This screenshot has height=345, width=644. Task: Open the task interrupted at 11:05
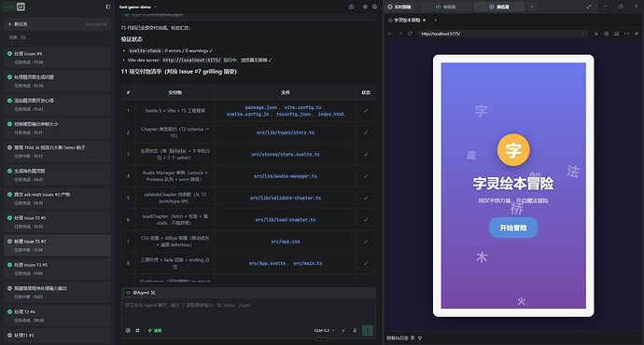click(57, 292)
